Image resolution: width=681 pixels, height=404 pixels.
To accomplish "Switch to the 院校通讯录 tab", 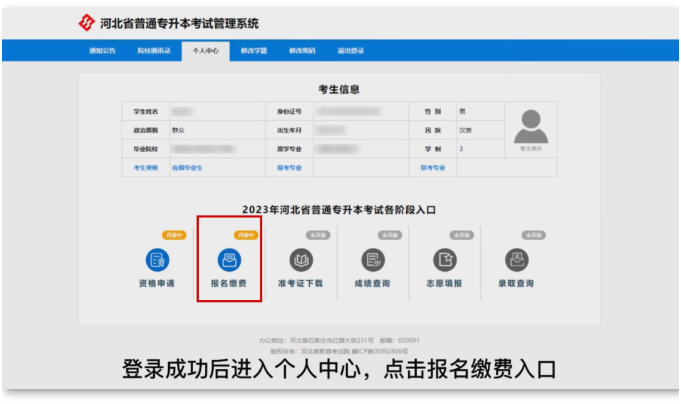I will click(x=153, y=50).
